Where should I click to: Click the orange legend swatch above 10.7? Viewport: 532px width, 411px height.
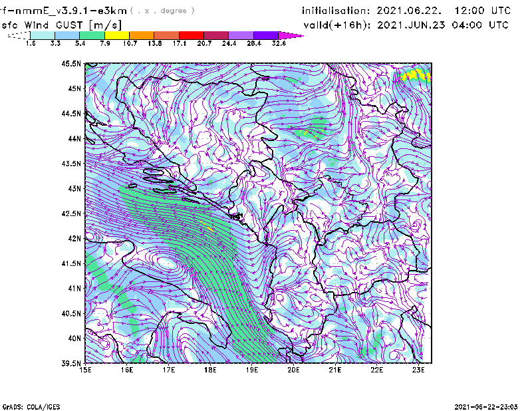[142, 35]
